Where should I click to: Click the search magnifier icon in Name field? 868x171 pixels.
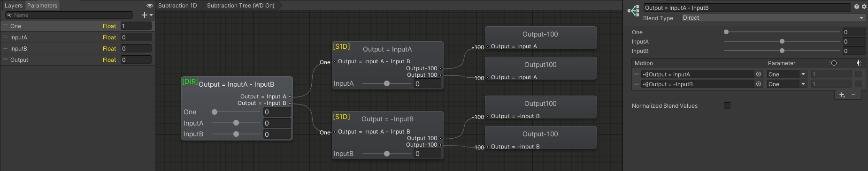(9, 15)
